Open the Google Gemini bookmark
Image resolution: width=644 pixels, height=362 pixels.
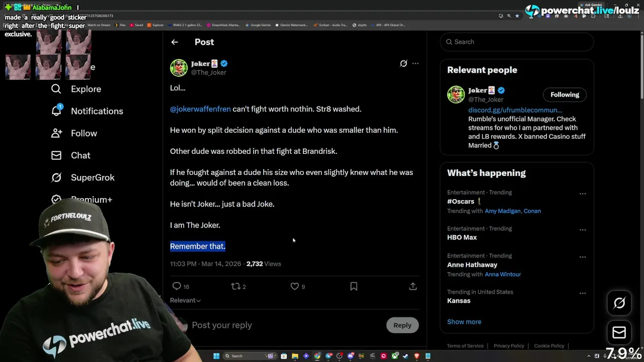tap(258, 25)
